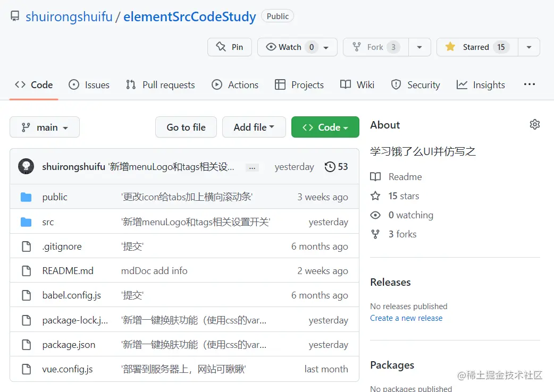Image resolution: width=554 pixels, height=392 pixels.
Task: Switch to the Issues tab
Action: coord(89,84)
